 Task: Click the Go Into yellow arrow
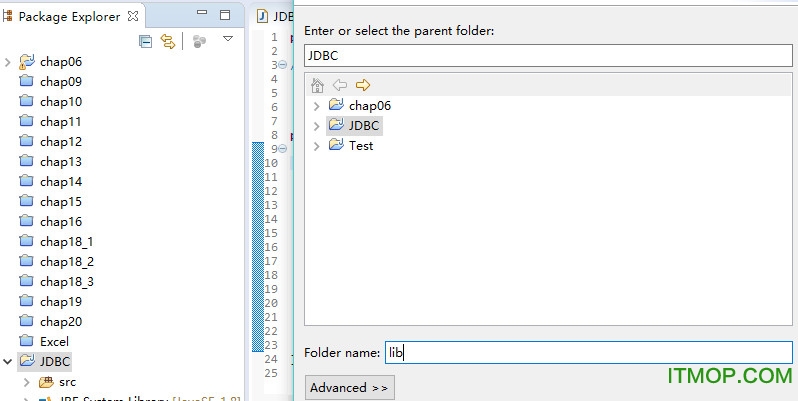pos(363,85)
